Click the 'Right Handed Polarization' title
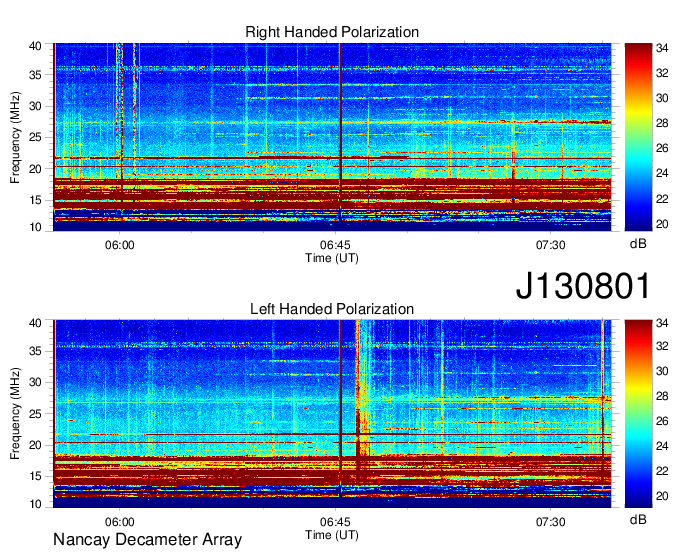This screenshot has width=680, height=552. [332, 32]
